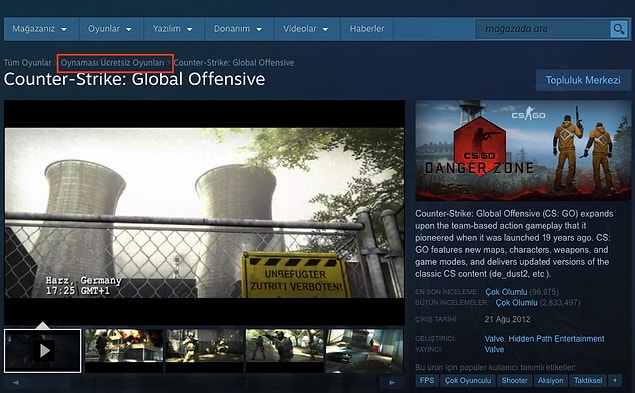This screenshot has height=393, width=635.
Task: Click the CS:GO Danger Zone banner image
Action: [x=523, y=150]
